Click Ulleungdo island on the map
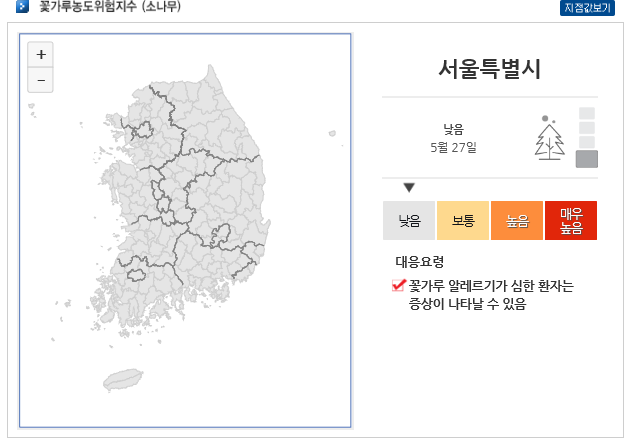The height and width of the screenshot is (445, 629). tap(332, 133)
